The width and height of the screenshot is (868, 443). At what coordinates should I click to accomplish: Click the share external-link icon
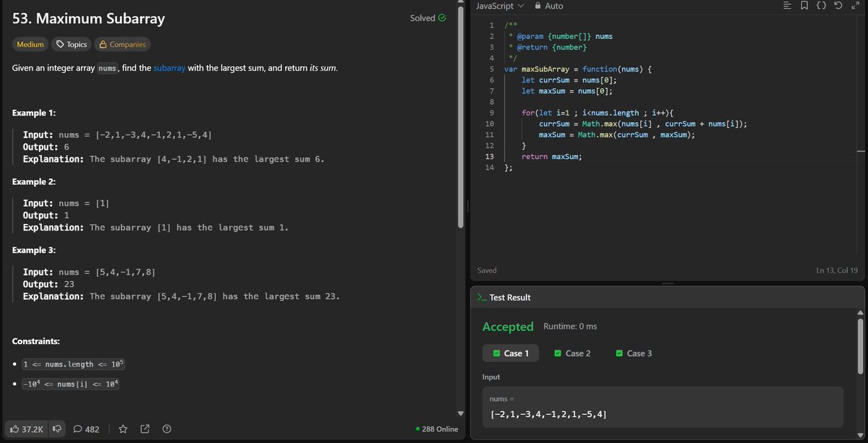(145, 429)
